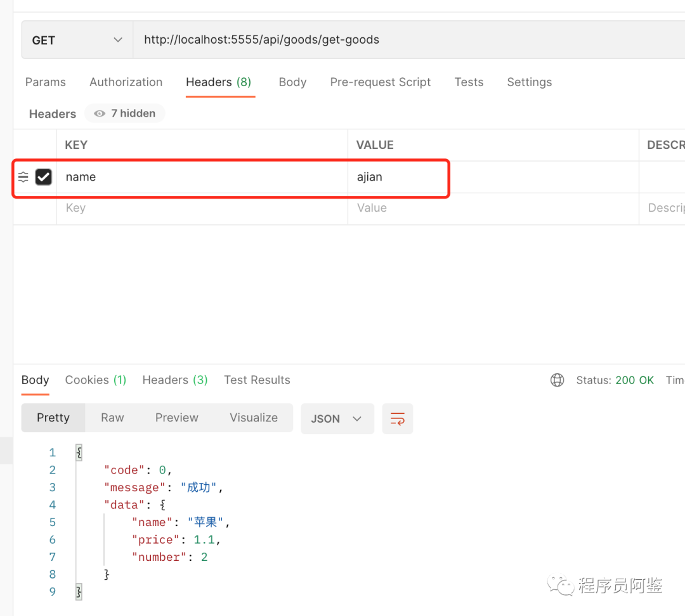
Task: Open the JSON format dropdown
Action: pyautogui.click(x=337, y=419)
